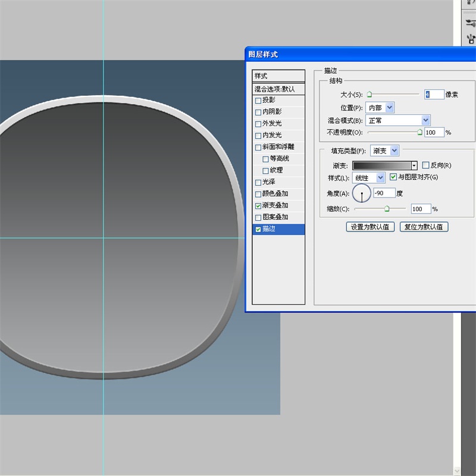Open gradient picker arrow beside gradient bar
The image size is (476, 476).
(x=414, y=165)
